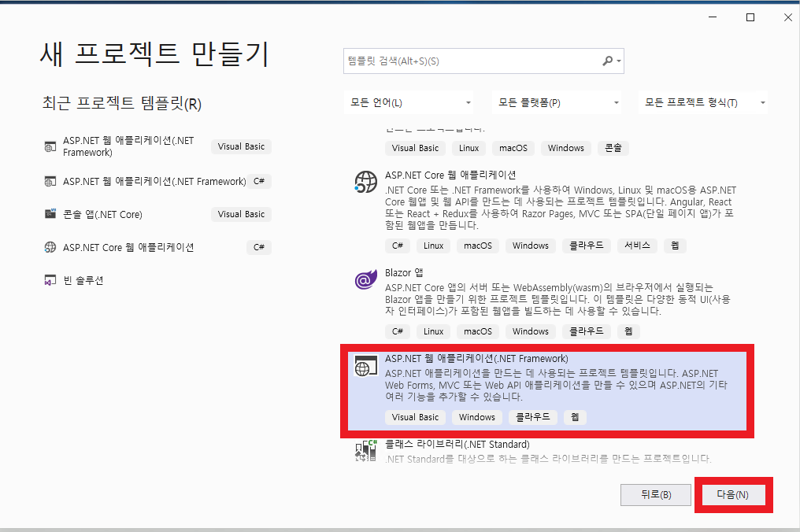Image resolution: width=800 pixels, height=532 pixels.
Task: Open the 모든 프로젝트 형식 project type dropdown
Action: (x=703, y=102)
